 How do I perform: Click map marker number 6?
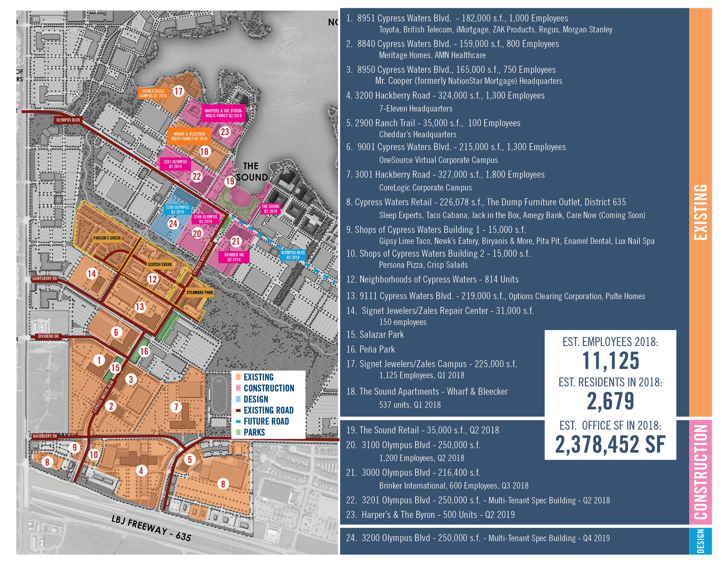click(x=116, y=332)
